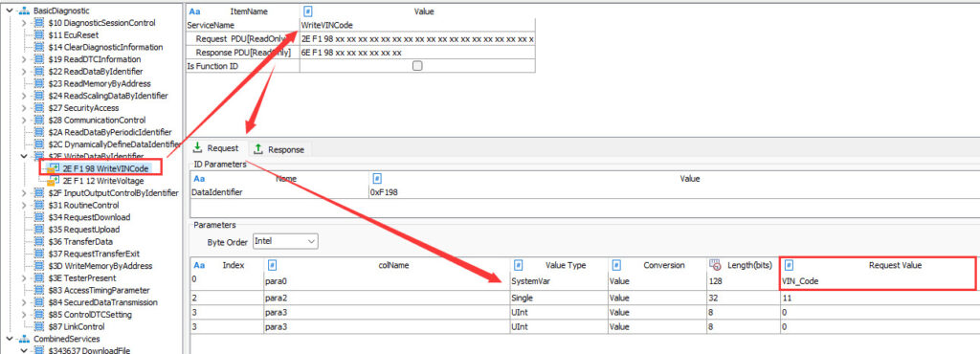Click the $35 RequestUpload service icon
Image resolution: width=980 pixels, height=354 pixels.
click(x=38, y=230)
